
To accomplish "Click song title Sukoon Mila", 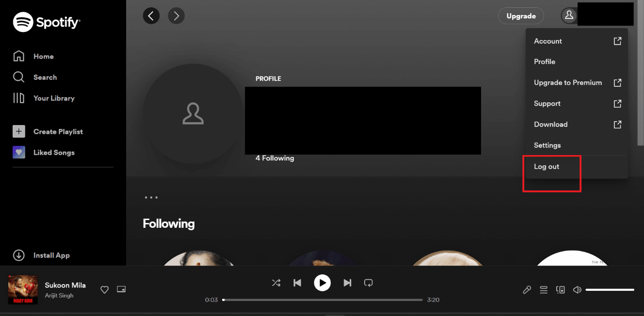I will 65,285.
